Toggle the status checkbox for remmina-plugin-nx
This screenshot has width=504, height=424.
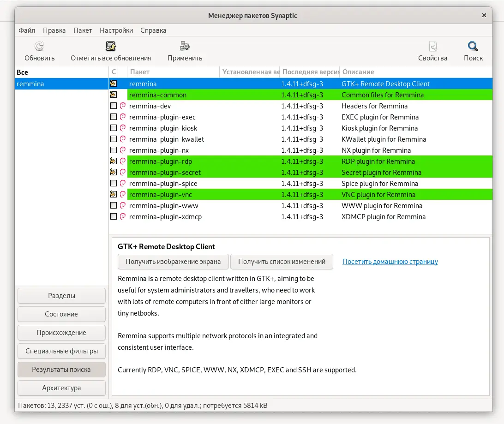coord(114,150)
